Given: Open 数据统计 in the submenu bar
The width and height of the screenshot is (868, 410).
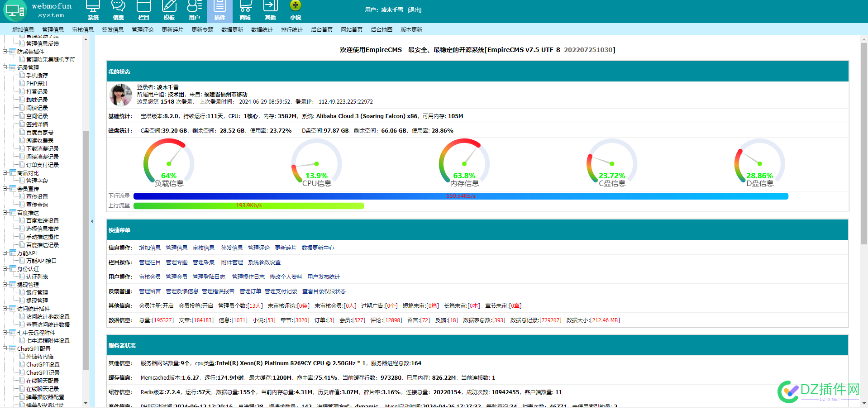Looking at the screenshot, I should click(x=262, y=29).
